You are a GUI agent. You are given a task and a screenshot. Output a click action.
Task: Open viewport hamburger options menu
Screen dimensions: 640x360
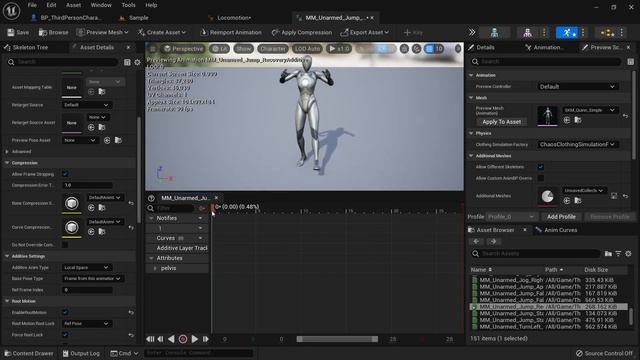pyautogui.click(x=152, y=49)
